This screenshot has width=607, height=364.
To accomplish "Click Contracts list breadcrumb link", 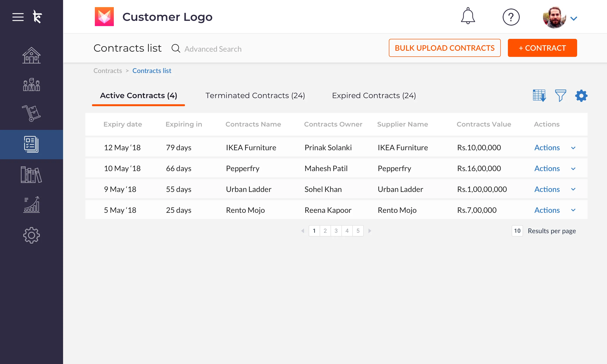I will [x=152, y=71].
